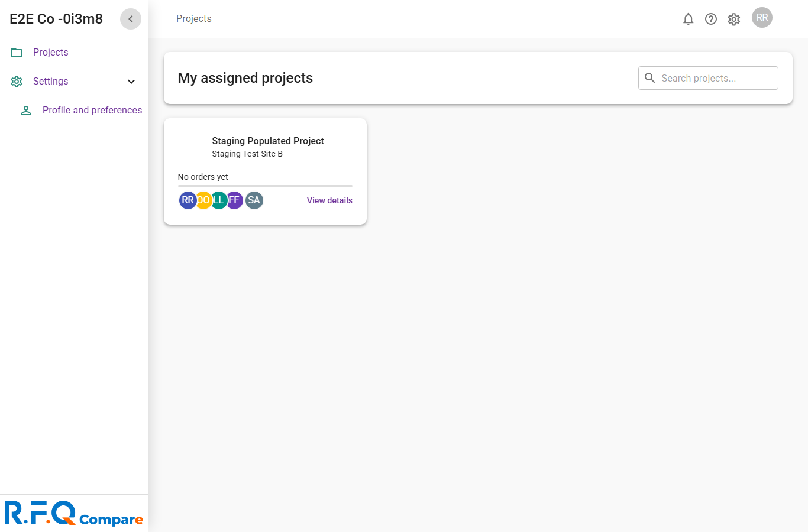Screen dimensions: 808x532
Task: Select the LL member avatar on project card
Action: (219, 200)
